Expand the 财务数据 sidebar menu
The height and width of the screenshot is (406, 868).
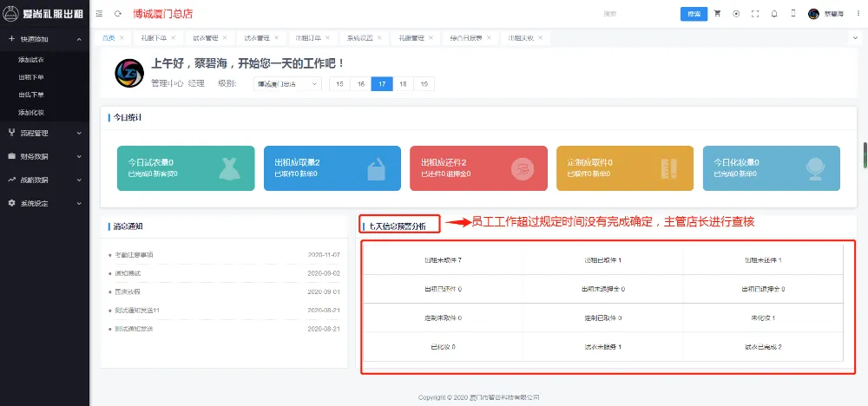click(43, 156)
